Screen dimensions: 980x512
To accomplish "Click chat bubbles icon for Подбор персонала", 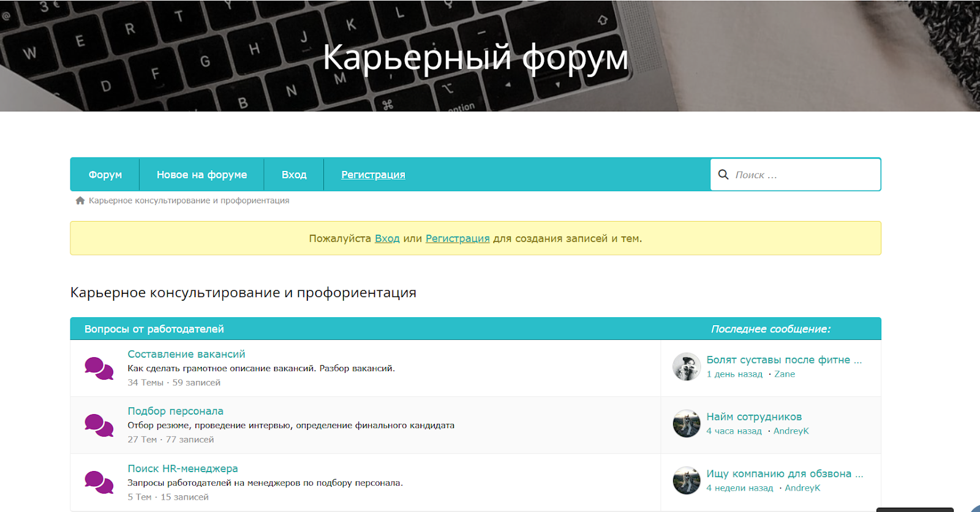I will coord(99,426).
